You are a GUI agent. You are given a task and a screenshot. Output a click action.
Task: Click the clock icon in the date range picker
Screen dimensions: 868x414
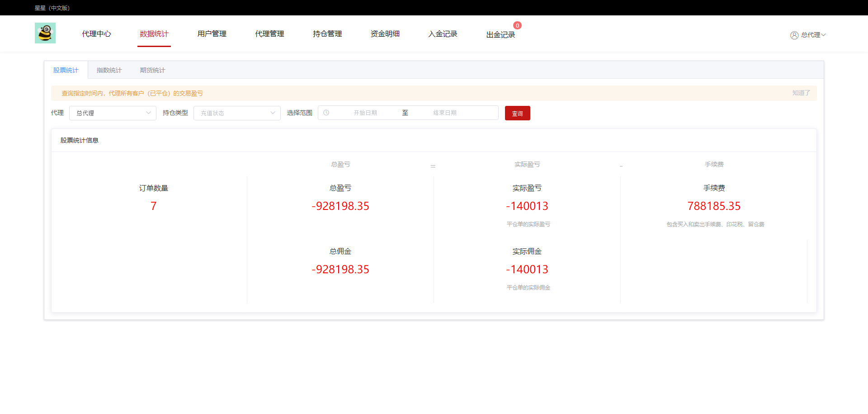click(x=327, y=113)
